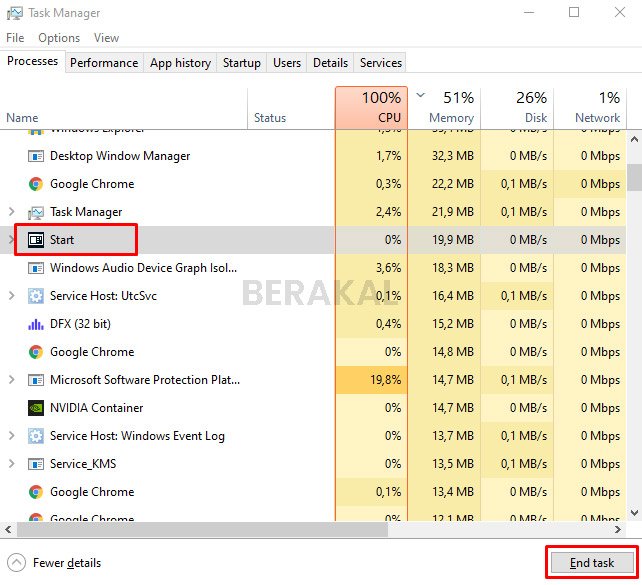Click the horizontal scrollbar thumb

coord(202,530)
